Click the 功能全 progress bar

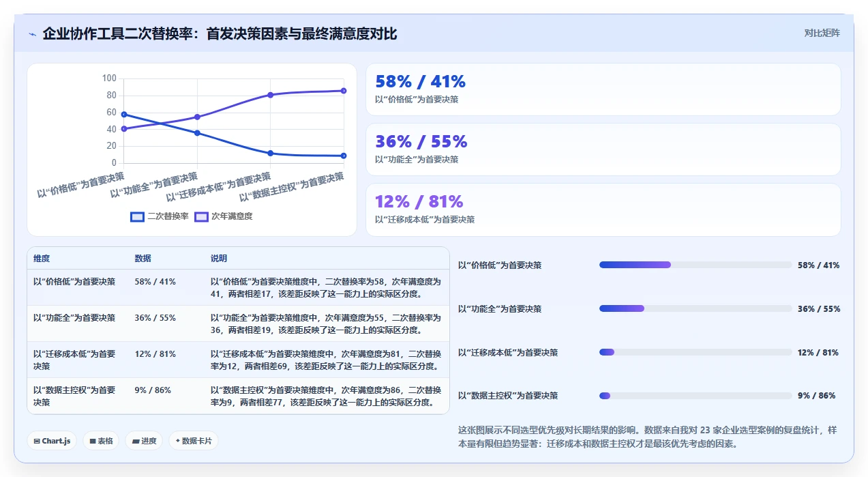(x=694, y=308)
